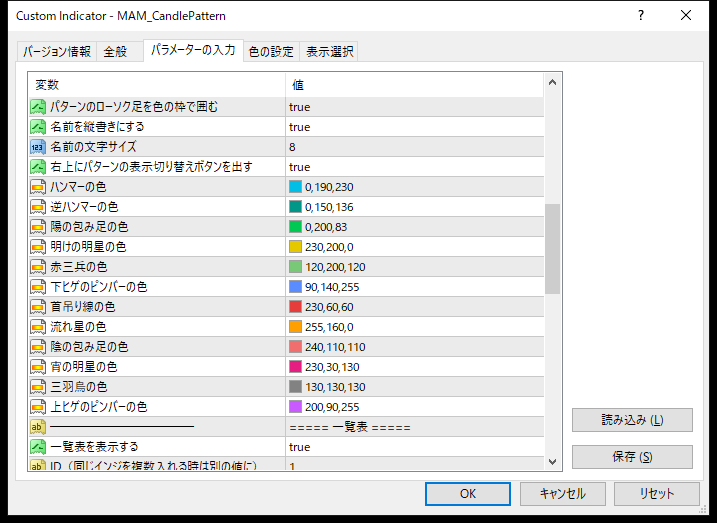
Task: Pick the gray swatch 130,130,130
Action: [x=295, y=387]
